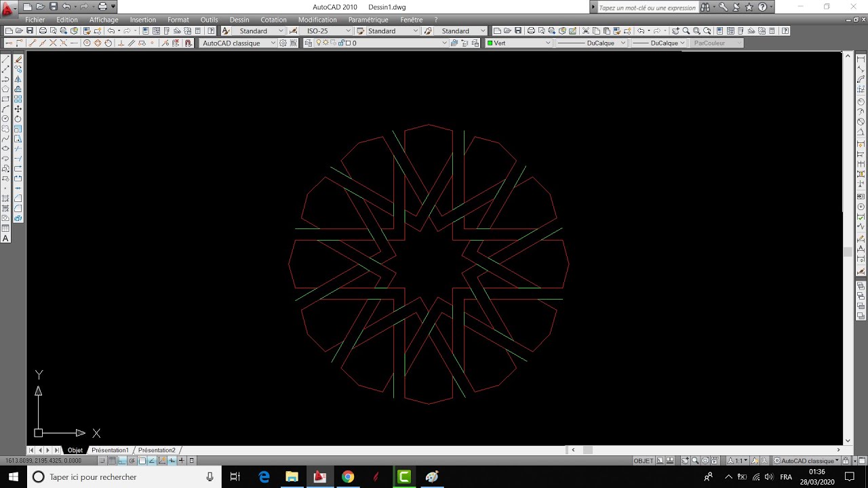Switch to the Présentation2 layout tab
The image size is (868, 488).
157,450
